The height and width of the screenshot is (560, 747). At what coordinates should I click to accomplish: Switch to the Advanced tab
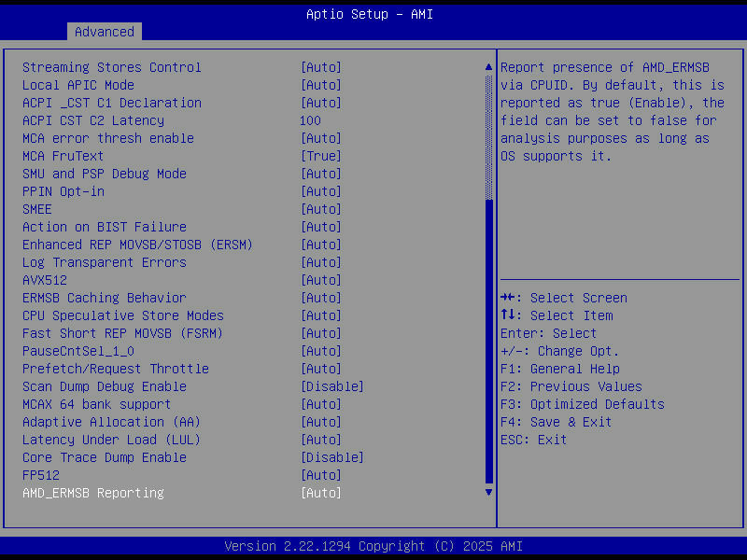[104, 31]
